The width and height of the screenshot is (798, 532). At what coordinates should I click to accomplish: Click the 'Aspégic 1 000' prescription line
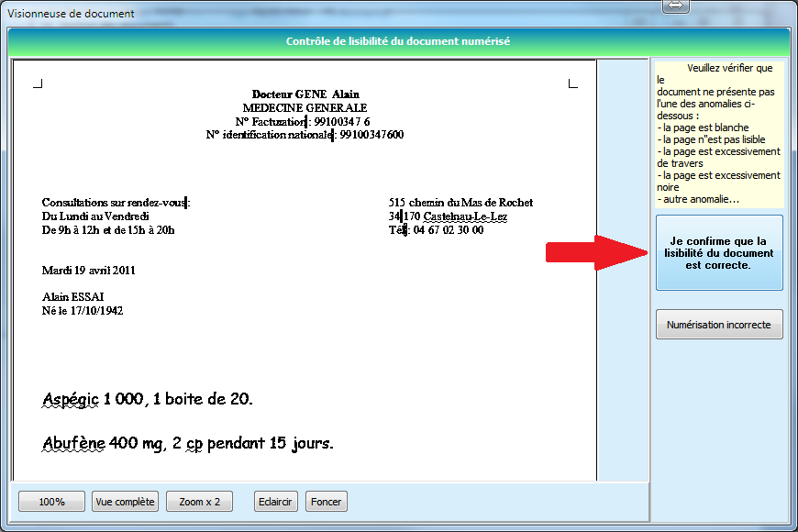tap(148, 399)
